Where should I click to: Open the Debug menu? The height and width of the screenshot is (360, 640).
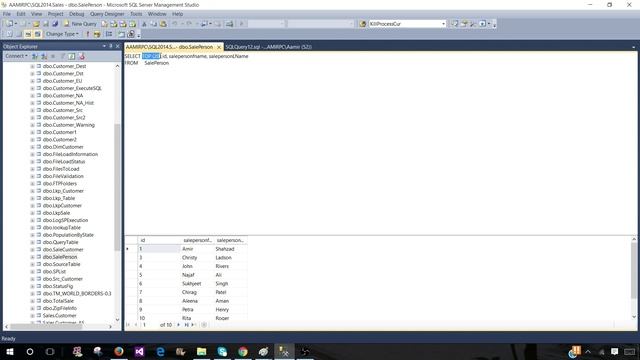76,14
